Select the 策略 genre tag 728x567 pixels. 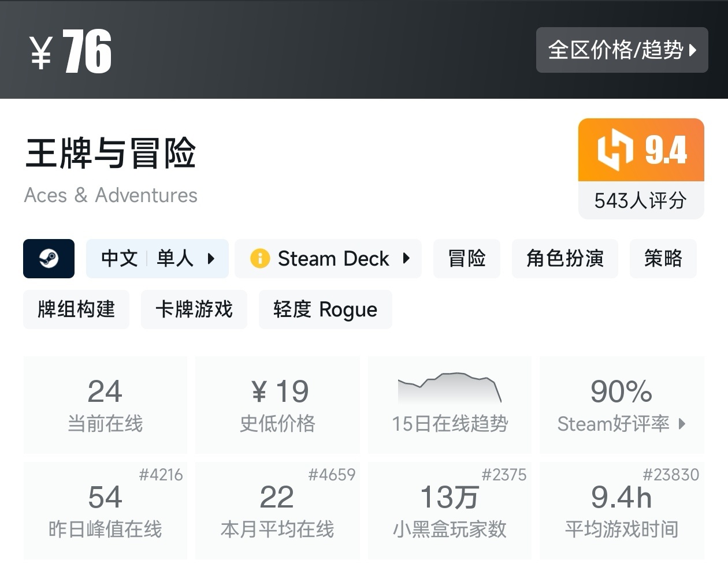click(663, 259)
